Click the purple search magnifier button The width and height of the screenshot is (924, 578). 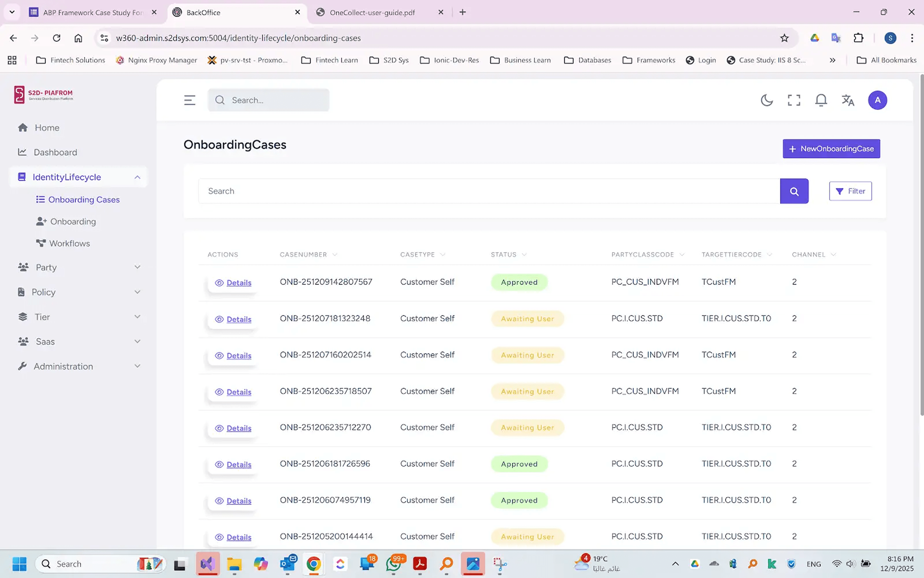click(794, 191)
